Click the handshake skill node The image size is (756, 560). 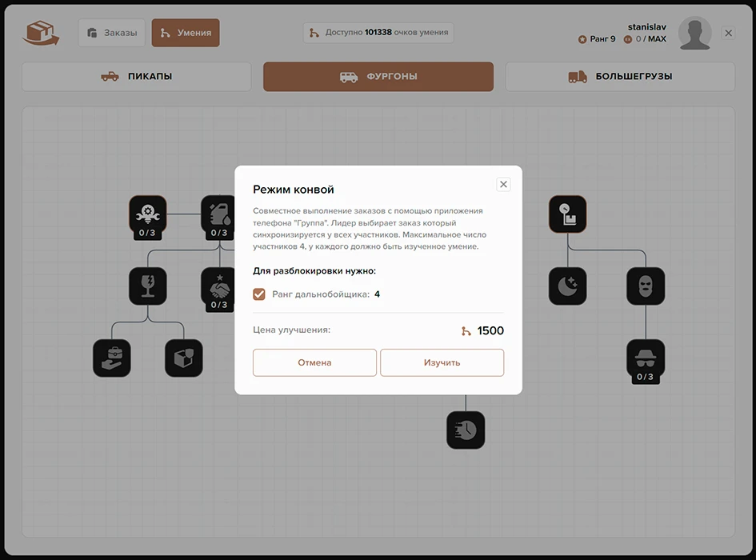coord(218,286)
